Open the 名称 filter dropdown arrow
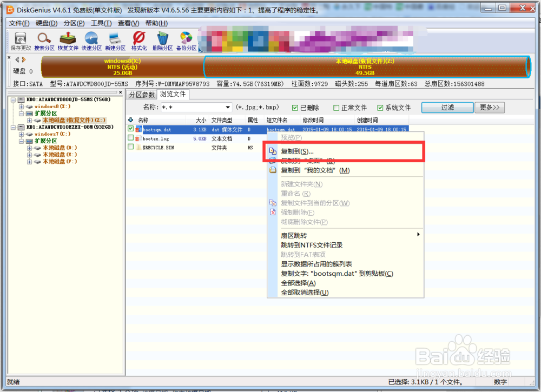Screen dimensions: 541x392 [228, 107]
